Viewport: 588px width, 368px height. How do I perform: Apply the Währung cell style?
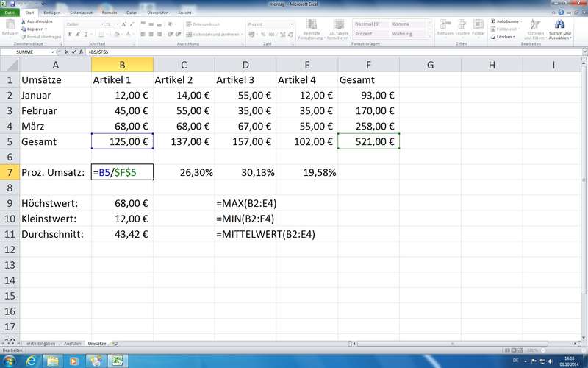click(x=406, y=34)
